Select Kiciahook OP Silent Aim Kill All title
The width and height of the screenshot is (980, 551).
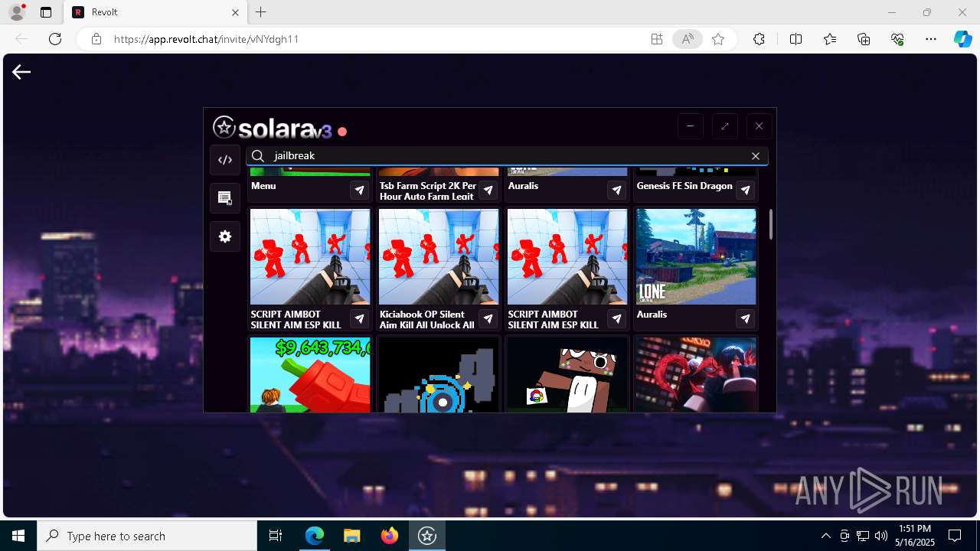click(427, 320)
